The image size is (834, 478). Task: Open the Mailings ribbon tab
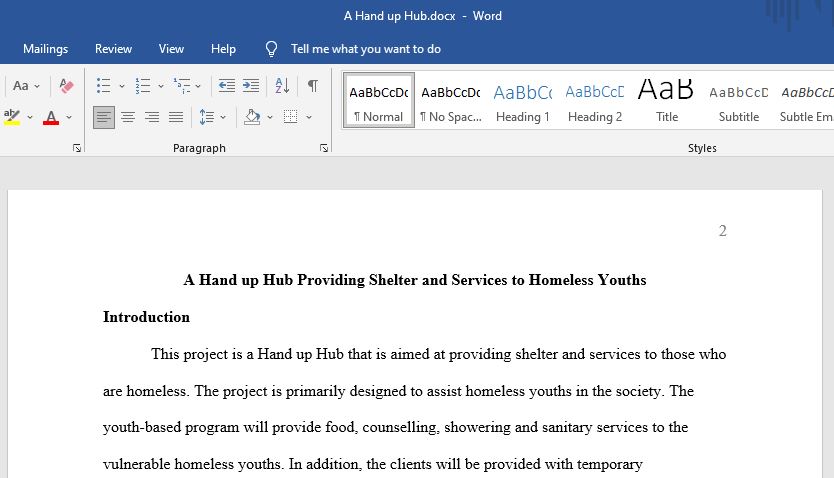coord(46,49)
